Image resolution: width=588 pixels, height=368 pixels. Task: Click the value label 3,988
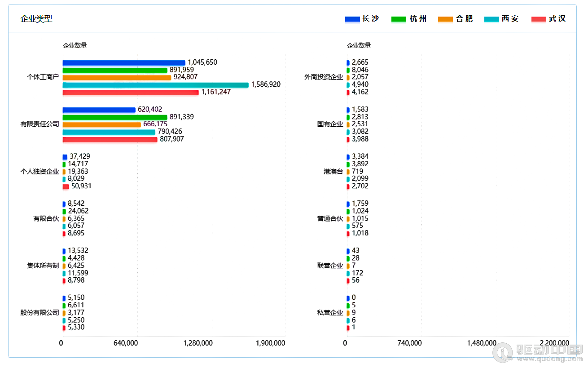360,139
